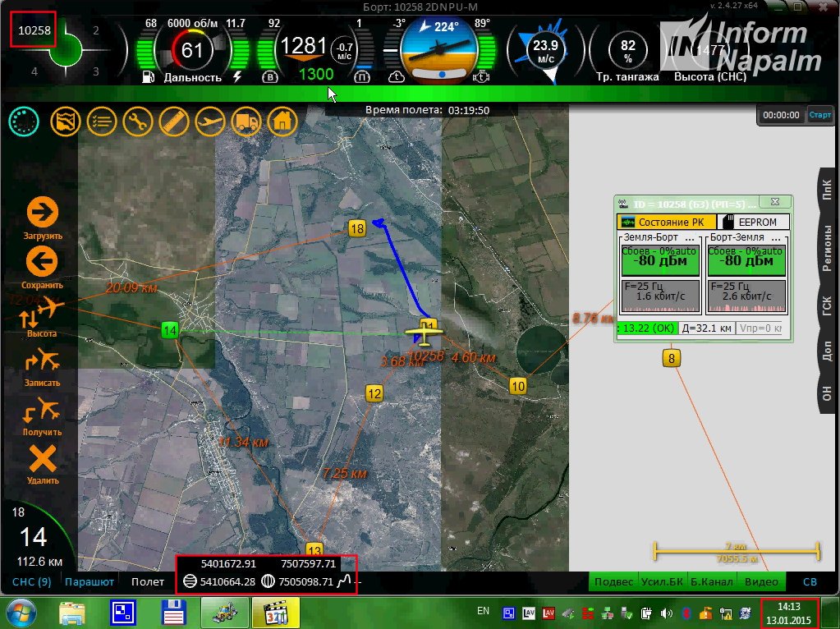
Task: Open the checklist tool from the toolbar
Action: [x=102, y=121]
